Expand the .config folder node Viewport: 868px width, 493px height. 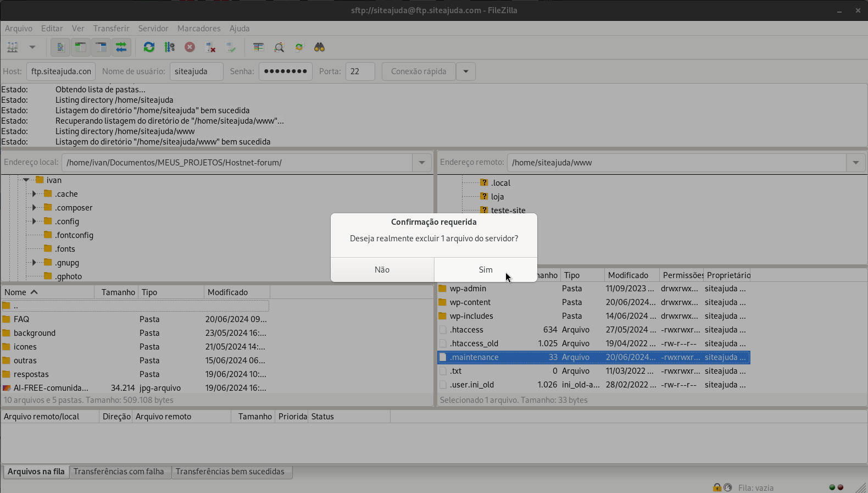point(34,221)
